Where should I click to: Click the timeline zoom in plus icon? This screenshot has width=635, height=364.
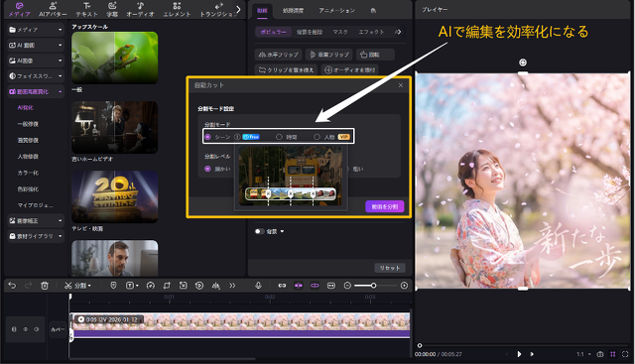tap(404, 286)
